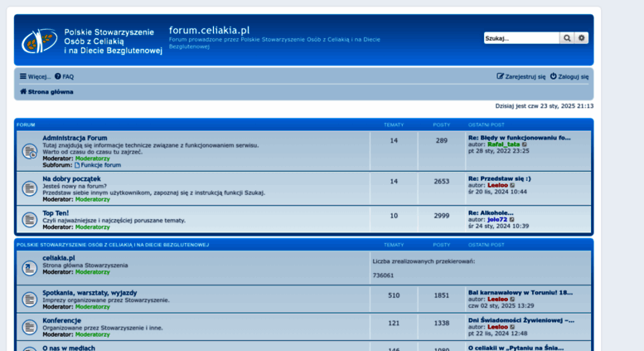Go to Strona główna breadcrumb

click(x=51, y=91)
